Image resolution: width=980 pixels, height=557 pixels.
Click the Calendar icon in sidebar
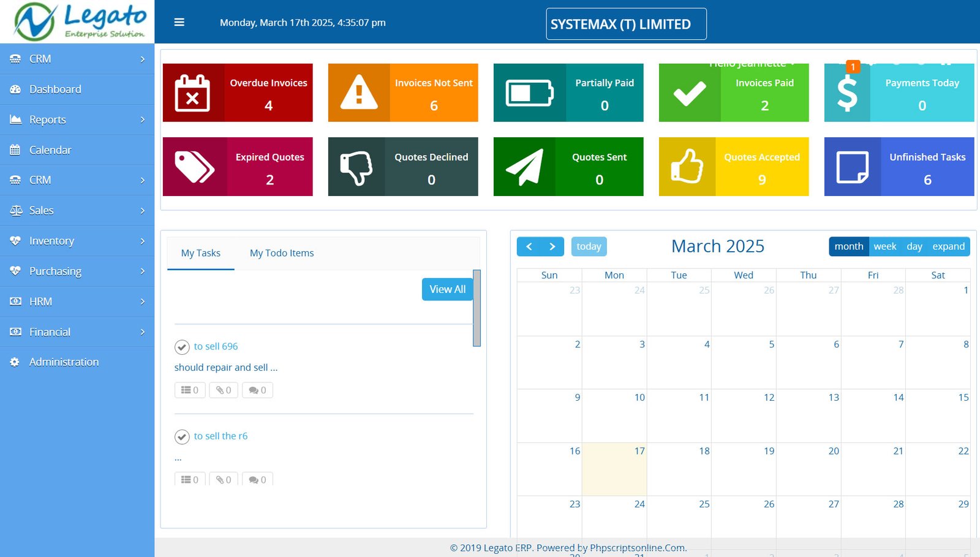15,150
